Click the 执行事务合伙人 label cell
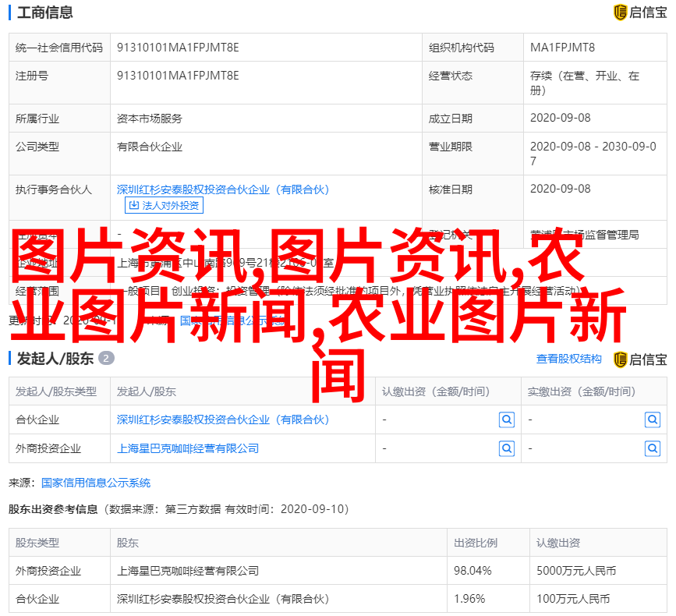Image resolution: width=676 pixels, height=616 pixels. [x=59, y=197]
